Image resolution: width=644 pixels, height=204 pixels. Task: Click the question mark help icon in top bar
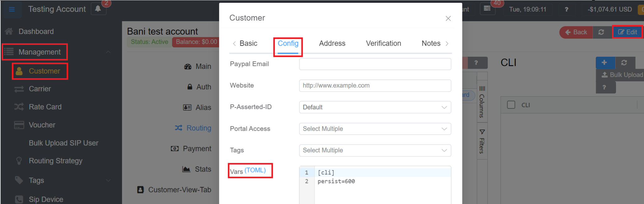[566, 10]
